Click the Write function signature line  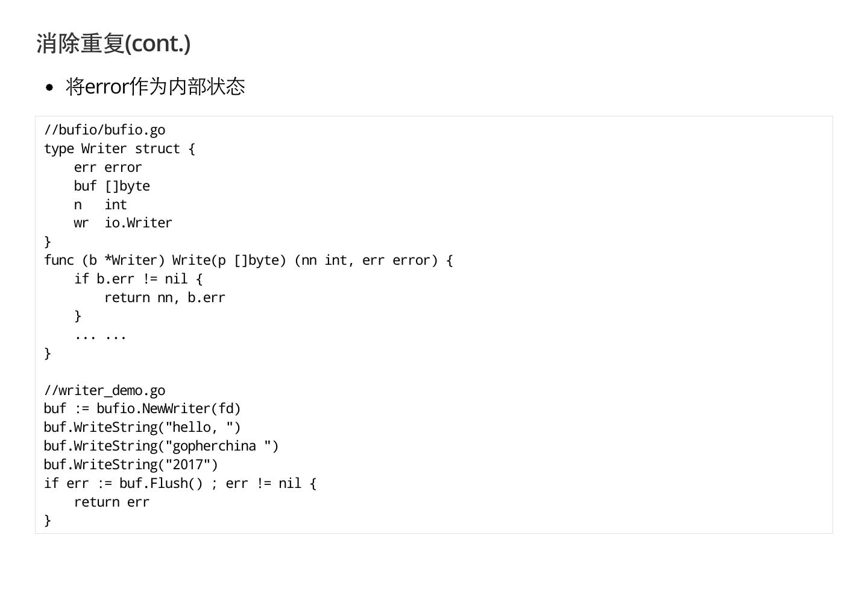tap(248, 261)
